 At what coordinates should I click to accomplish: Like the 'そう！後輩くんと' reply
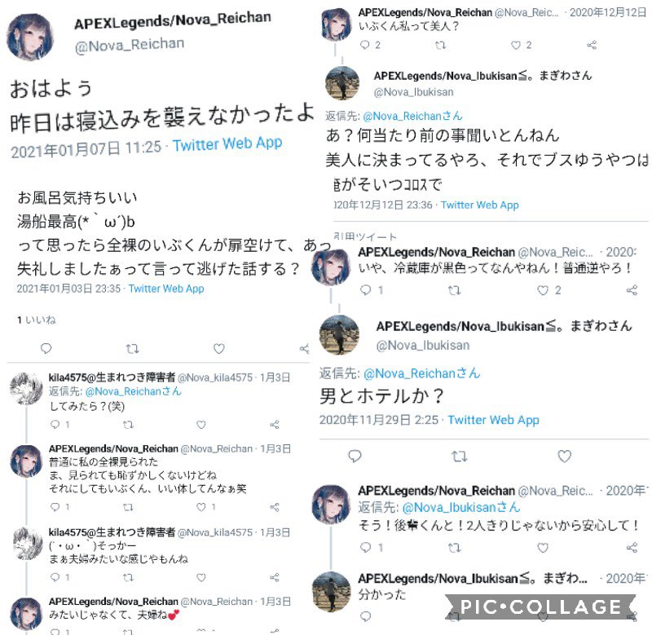(x=543, y=548)
